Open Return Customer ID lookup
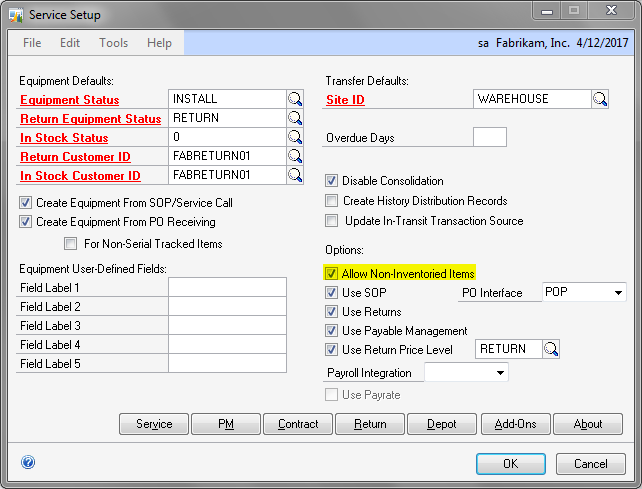 pos(295,156)
